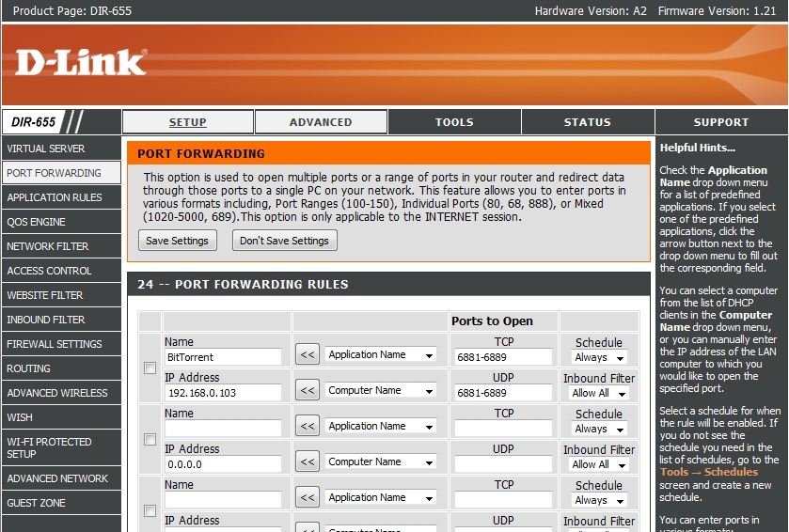Click << beside second rule Application Name
The image size is (789, 532).
coord(308,426)
